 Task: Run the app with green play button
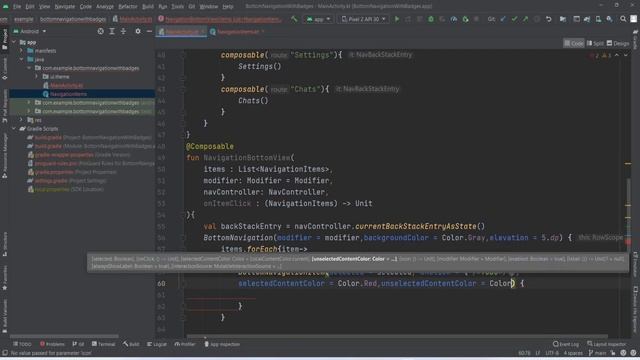pos(397,19)
